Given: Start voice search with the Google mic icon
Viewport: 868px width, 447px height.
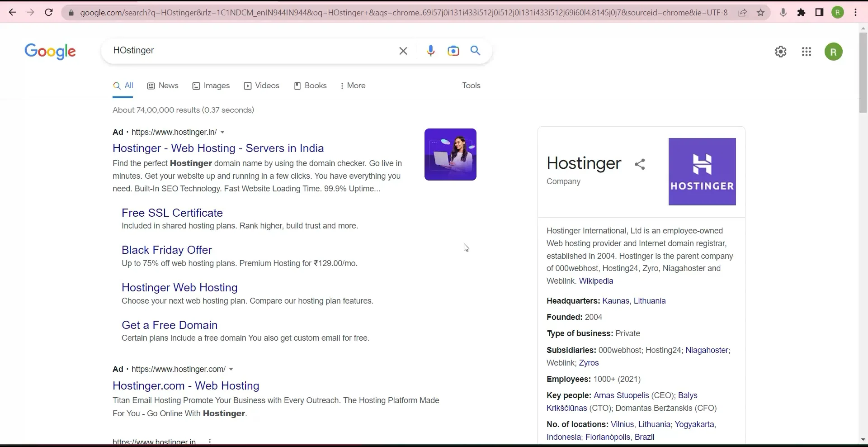Looking at the screenshot, I should [x=431, y=51].
